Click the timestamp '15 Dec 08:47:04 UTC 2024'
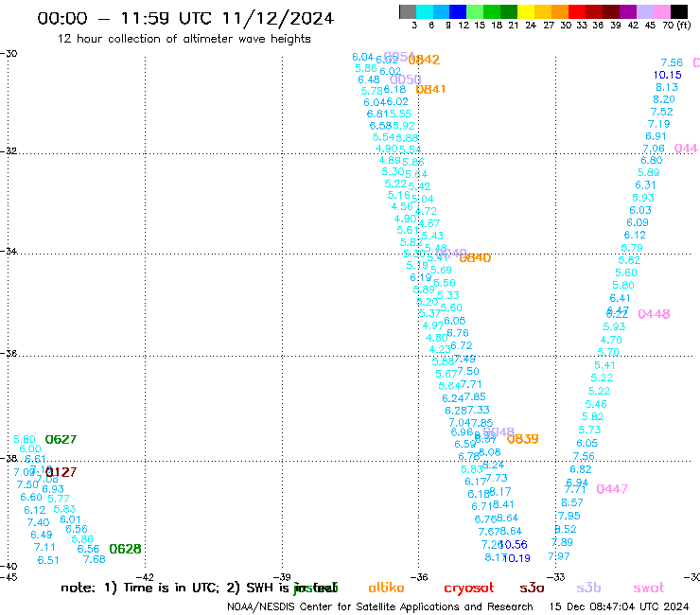 [x=619, y=607]
